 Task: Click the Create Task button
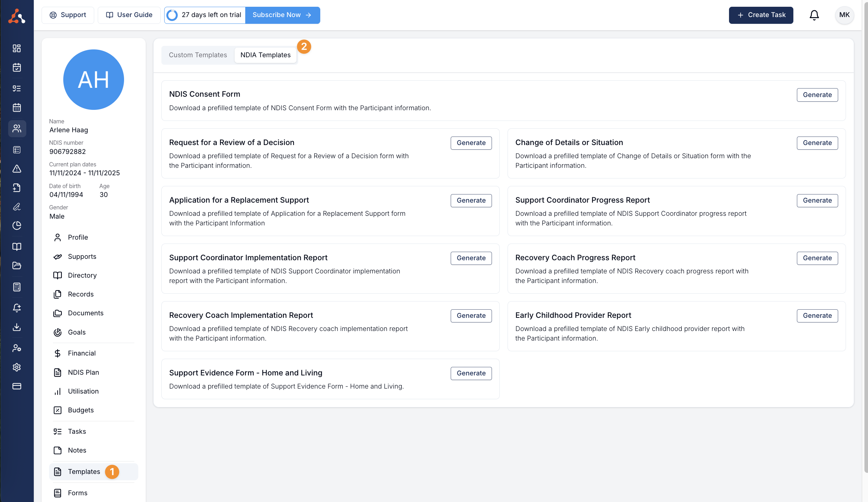click(761, 15)
